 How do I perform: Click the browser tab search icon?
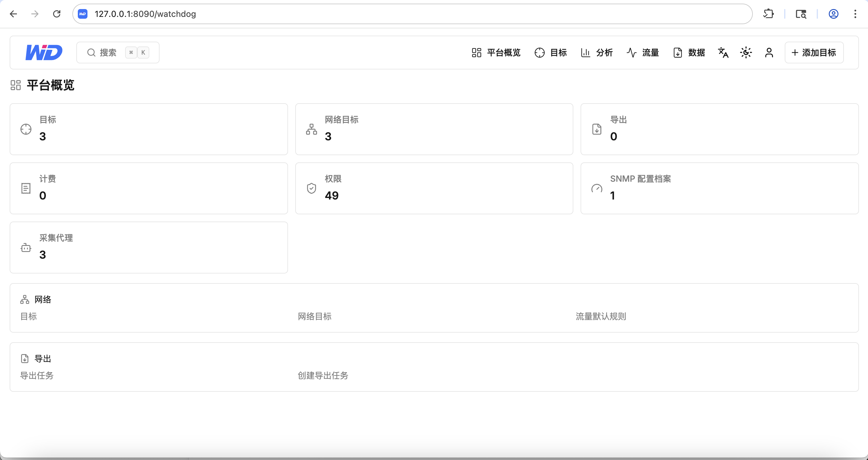pos(801,14)
